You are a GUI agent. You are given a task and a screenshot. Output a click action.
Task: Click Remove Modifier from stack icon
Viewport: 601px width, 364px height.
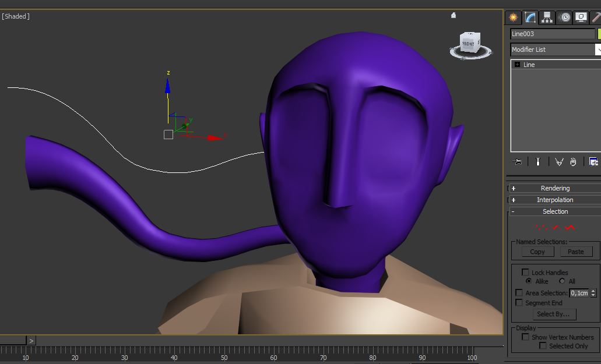pyautogui.click(x=573, y=162)
